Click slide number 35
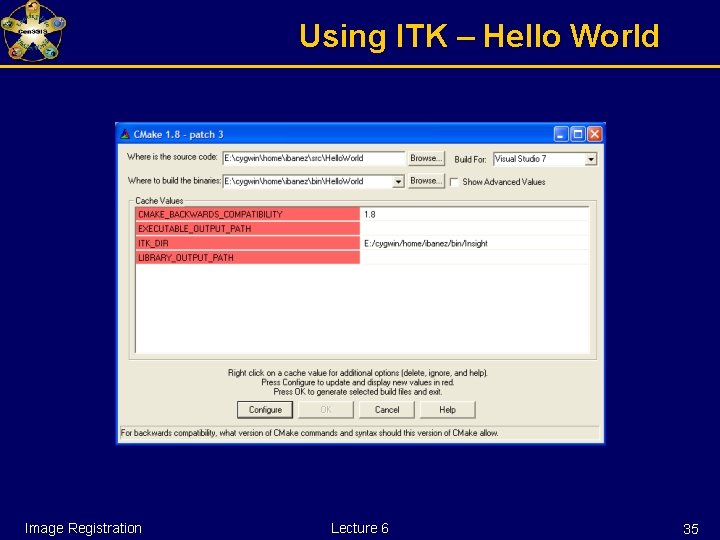The height and width of the screenshot is (540, 720). click(x=691, y=529)
